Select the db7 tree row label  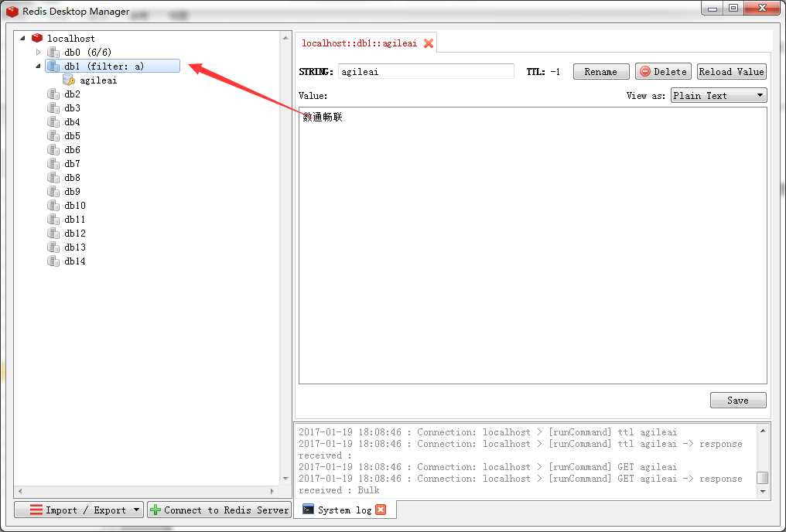coord(72,163)
